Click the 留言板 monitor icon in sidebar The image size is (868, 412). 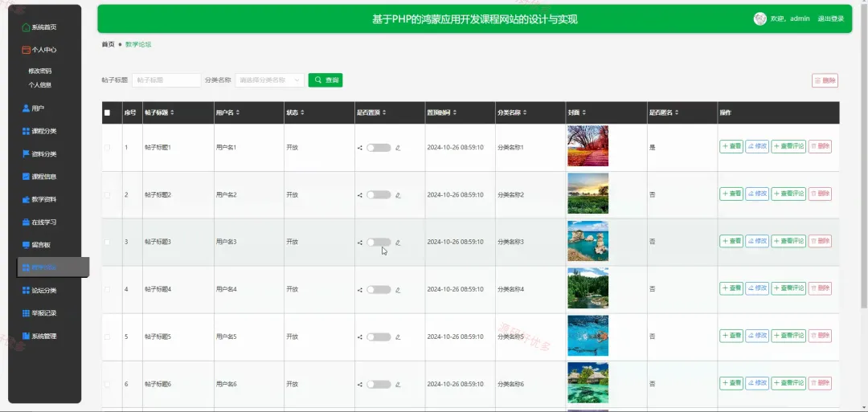tap(26, 245)
